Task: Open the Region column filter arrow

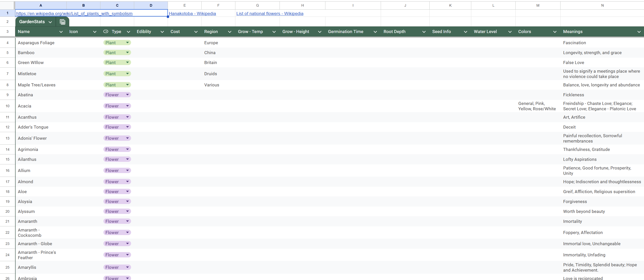Action: point(230,32)
